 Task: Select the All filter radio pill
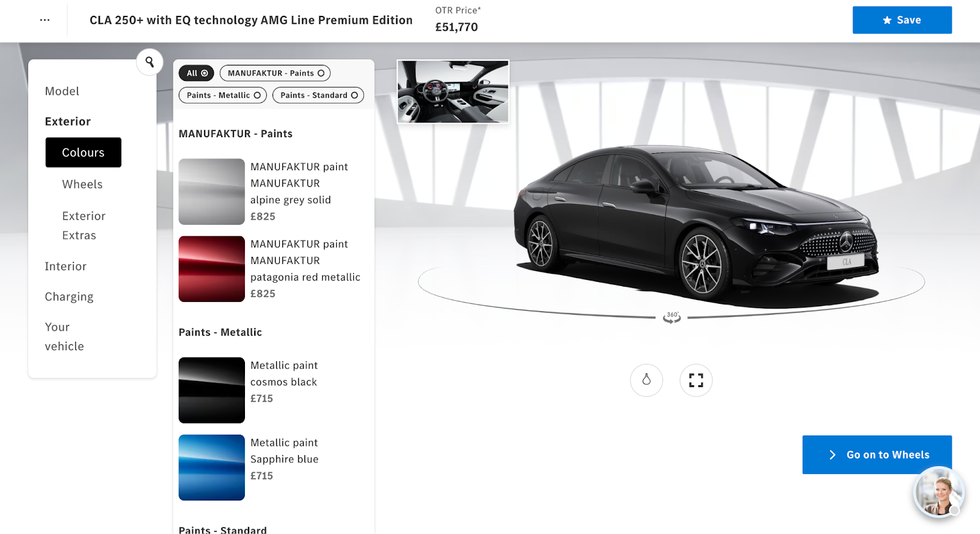[197, 73]
